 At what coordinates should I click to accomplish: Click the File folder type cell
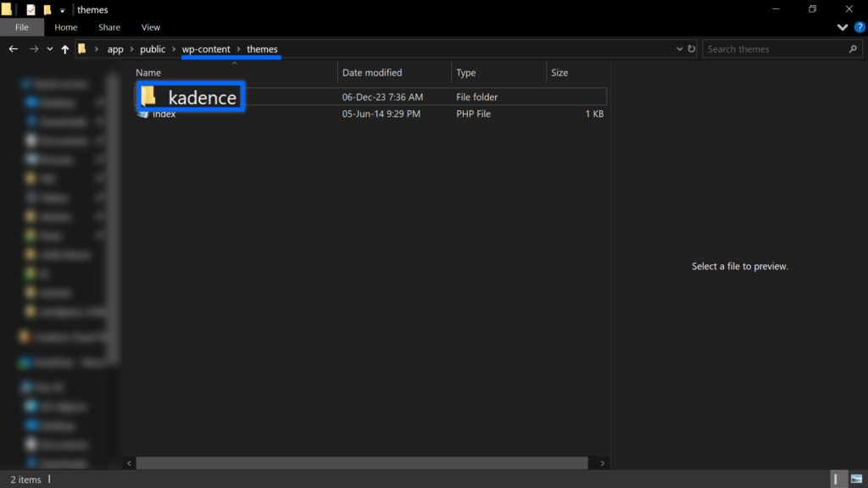476,97
